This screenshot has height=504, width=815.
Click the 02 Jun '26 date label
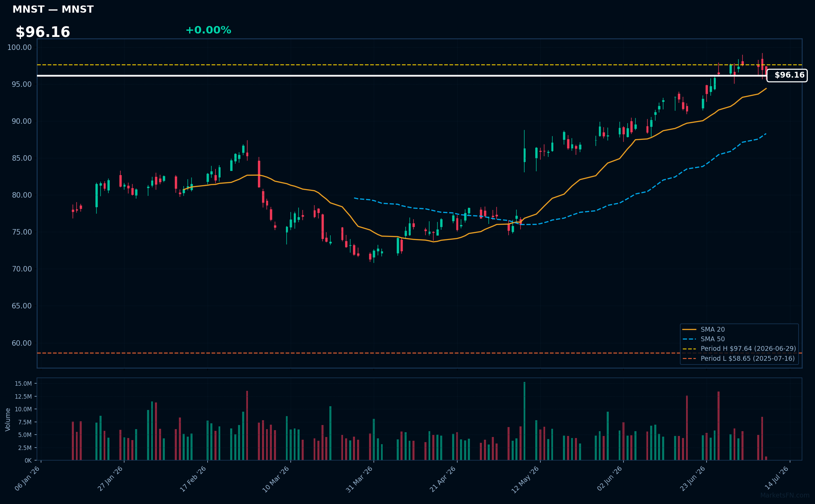point(610,479)
